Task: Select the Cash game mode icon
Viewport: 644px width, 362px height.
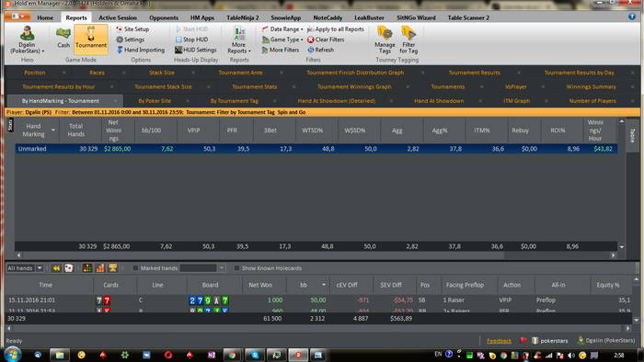Action: (x=63, y=38)
